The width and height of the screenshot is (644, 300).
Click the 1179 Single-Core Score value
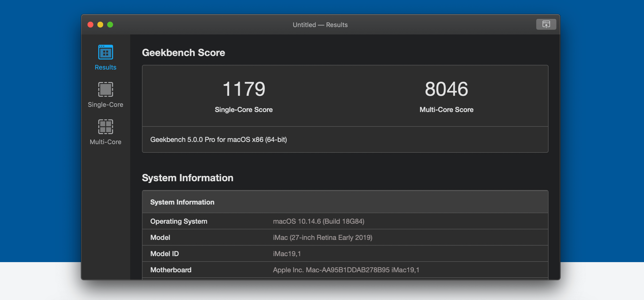(243, 89)
